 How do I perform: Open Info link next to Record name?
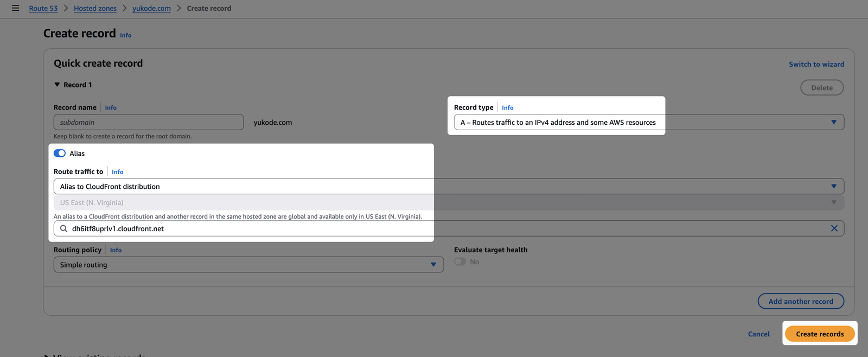(111, 107)
